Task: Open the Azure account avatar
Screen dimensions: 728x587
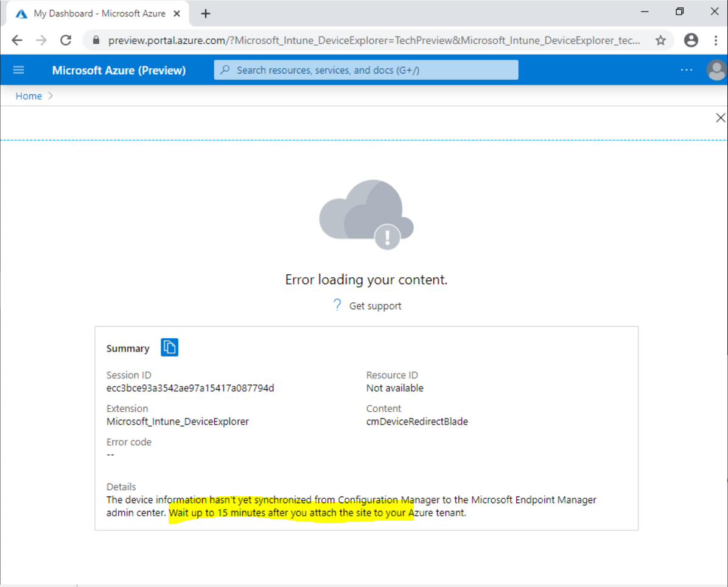Action: tap(717, 70)
